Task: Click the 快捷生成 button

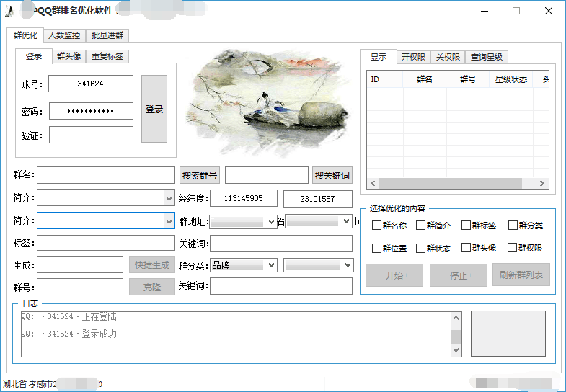Action: 152,264
